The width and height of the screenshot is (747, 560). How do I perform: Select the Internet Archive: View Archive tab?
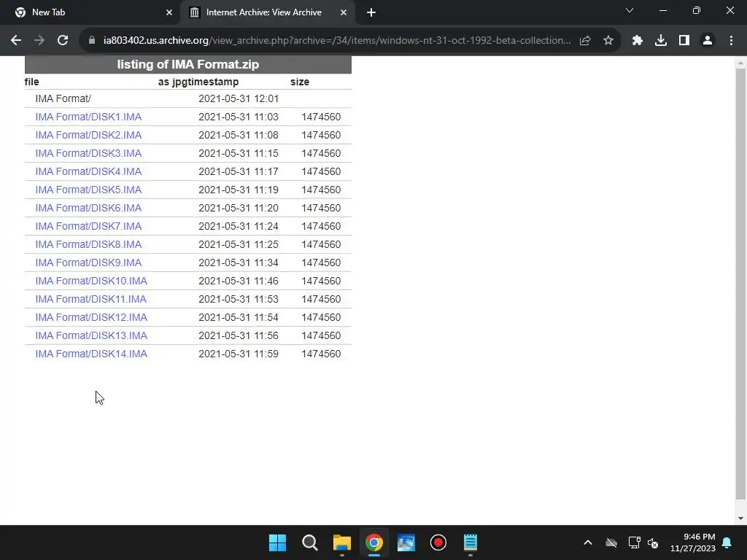[267, 13]
